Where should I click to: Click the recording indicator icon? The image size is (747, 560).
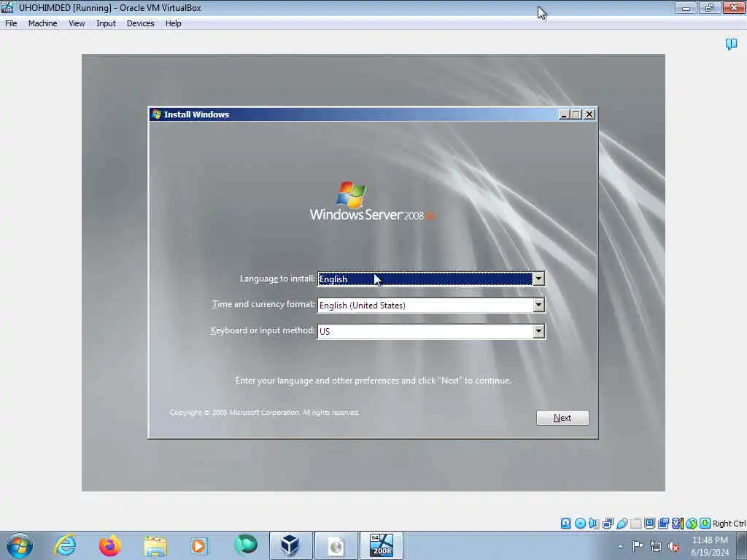(663, 524)
